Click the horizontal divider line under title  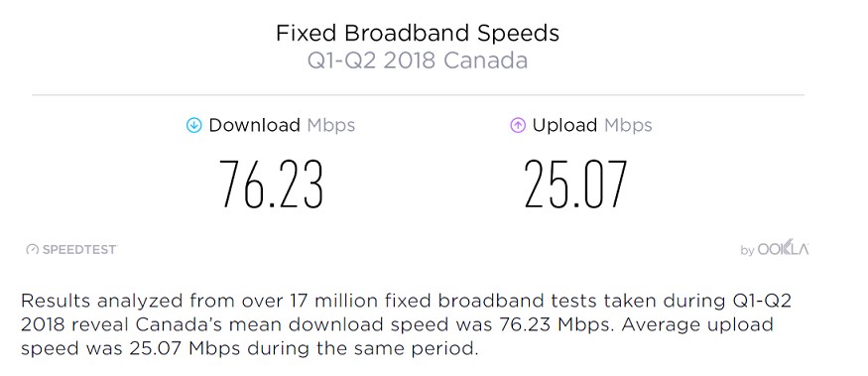pos(418,95)
